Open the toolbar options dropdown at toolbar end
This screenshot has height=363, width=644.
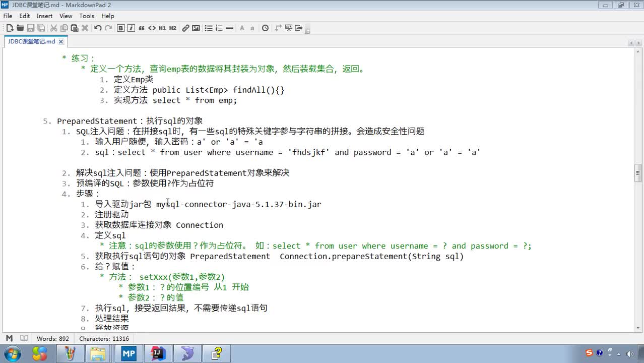[x=307, y=29]
